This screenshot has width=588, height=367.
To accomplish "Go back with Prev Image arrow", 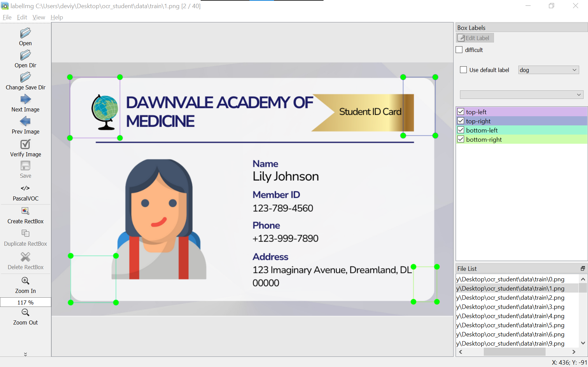I will (25, 121).
